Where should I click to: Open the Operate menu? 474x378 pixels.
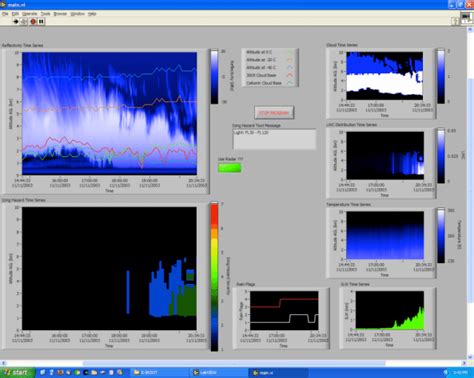(x=30, y=14)
